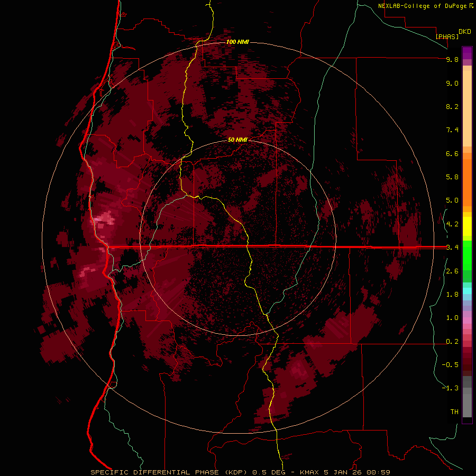The image size is (476, 476).
Task: Click the 1.8 value on the color scale
Action: 452,295
